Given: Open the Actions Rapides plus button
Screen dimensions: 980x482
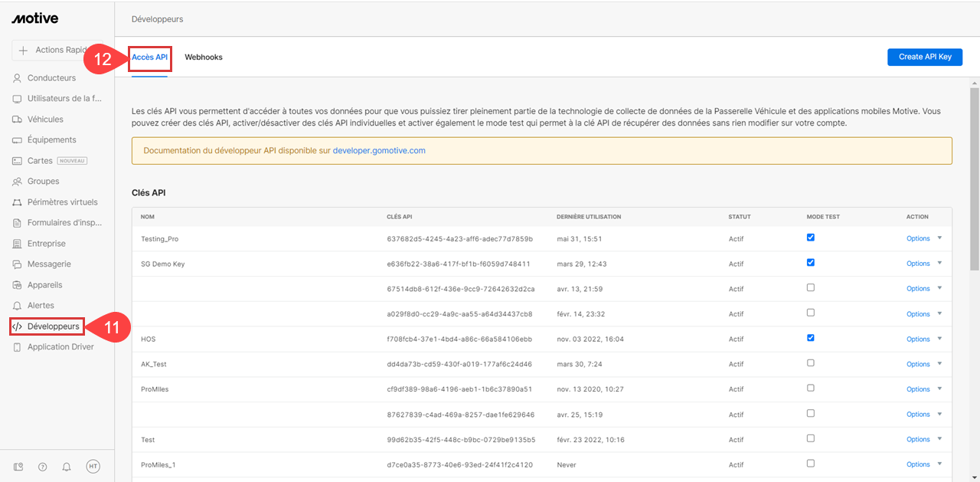Looking at the screenshot, I should [x=23, y=50].
